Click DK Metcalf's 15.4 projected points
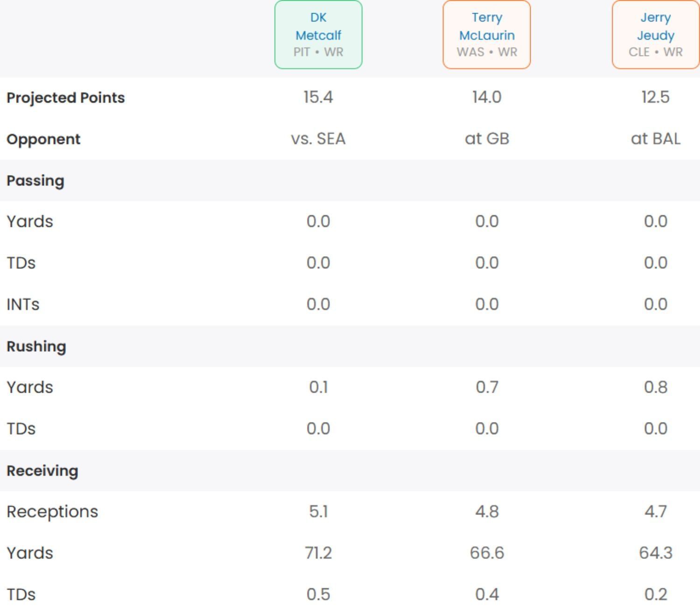 tap(318, 97)
